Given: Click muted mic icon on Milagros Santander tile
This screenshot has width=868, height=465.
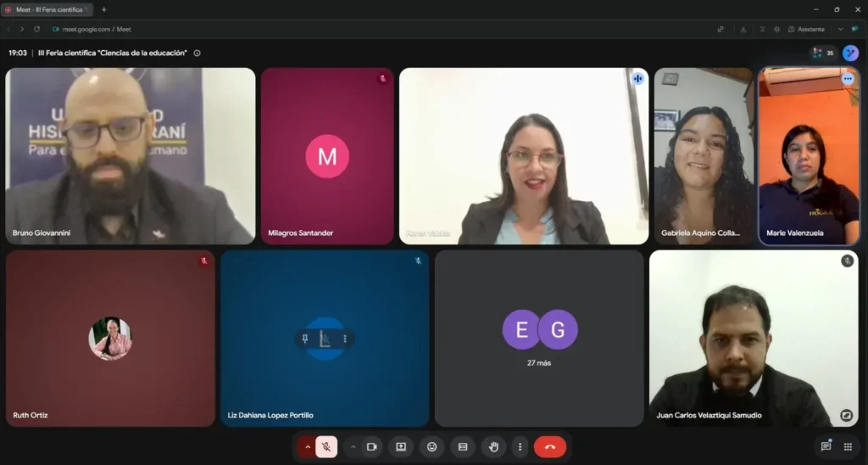Looking at the screenshot, I should [x=382, y=79].
